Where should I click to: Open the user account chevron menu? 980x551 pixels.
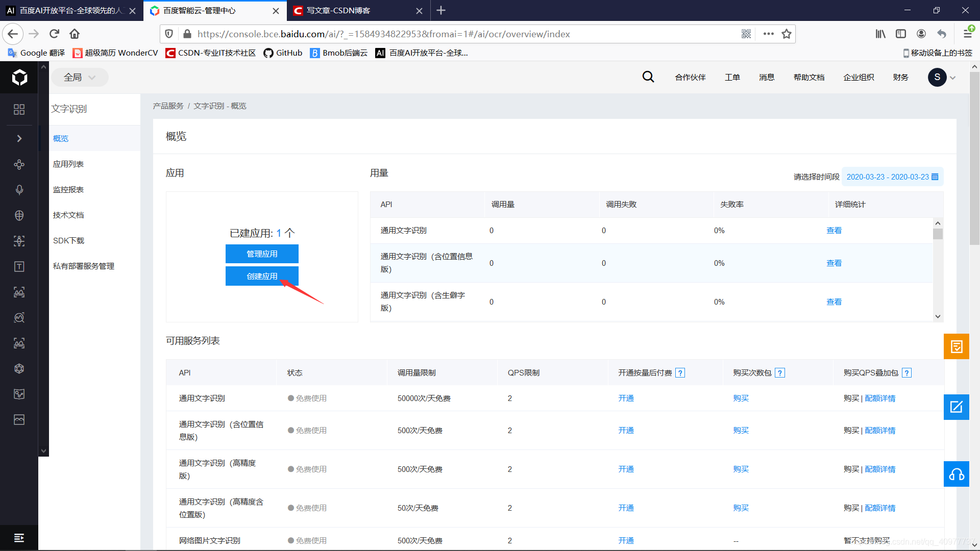(952, 77)
